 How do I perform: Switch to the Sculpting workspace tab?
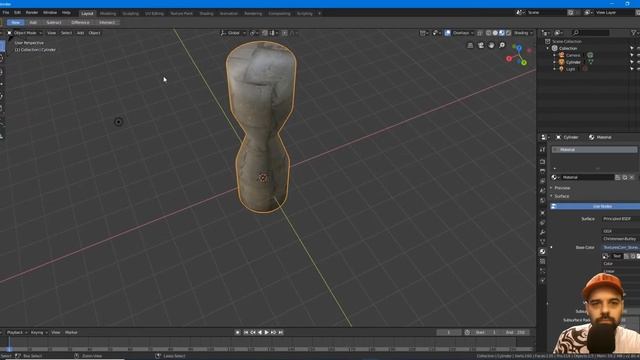tap(131, 13)
